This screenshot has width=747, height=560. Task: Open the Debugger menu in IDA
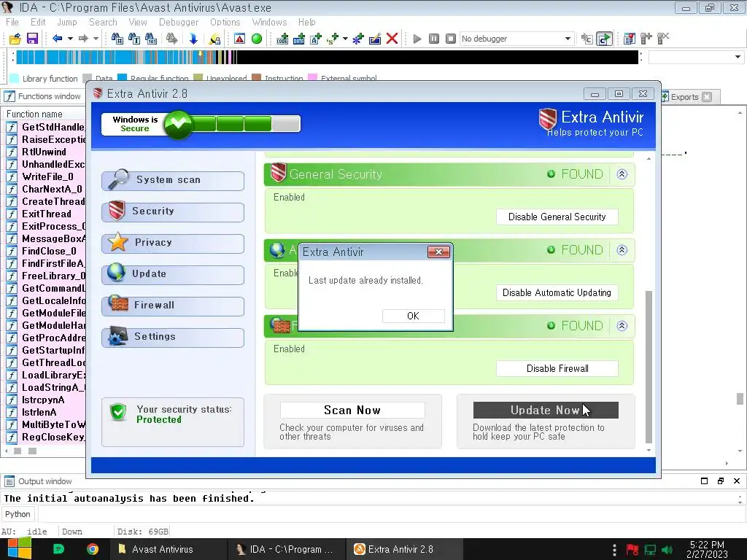tap(179, 22)
